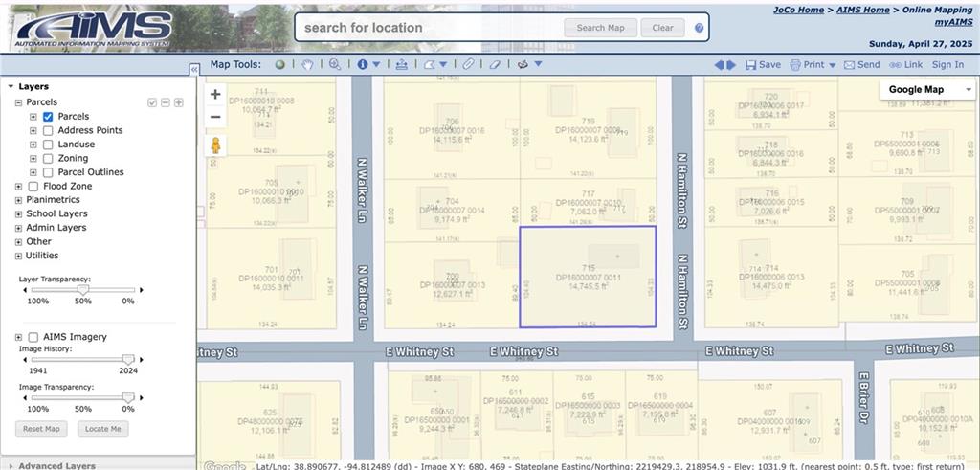Open the Identify tool dropdown arrow
Viewport: 980px width, 470px height.
click(376, 64)
